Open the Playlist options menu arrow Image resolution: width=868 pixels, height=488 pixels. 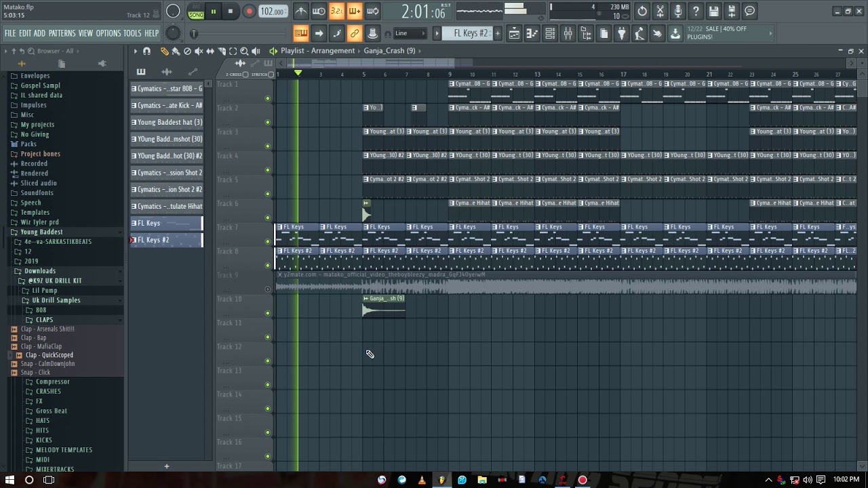pyautogui.click(x=135, y=51)
